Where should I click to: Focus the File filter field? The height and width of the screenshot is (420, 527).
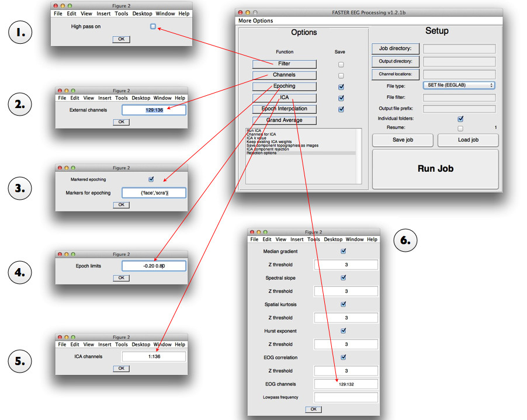459,98
